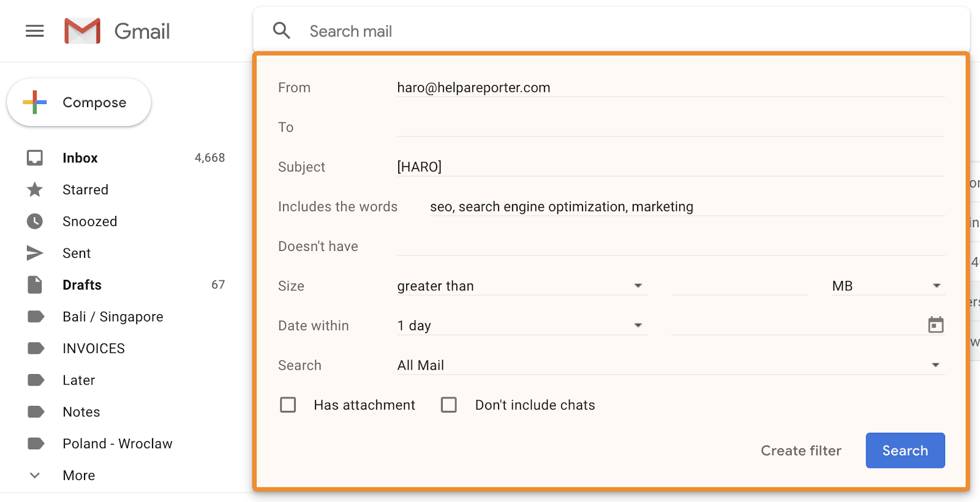Click the INVOICES label icon

click(36, 348)
